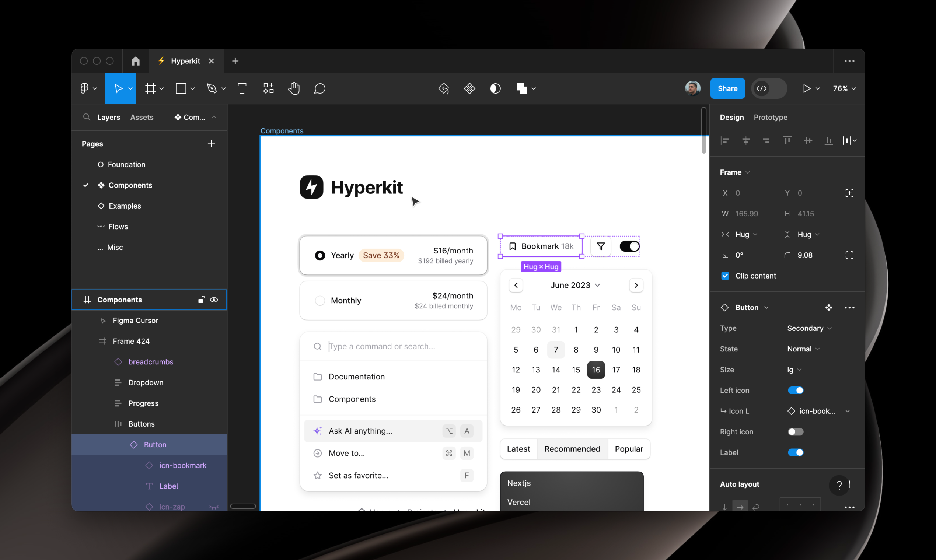Viewport: 936px width, 560px height.
Task: Open the Icon L instance swap dropdown
Action: coord(818,411)
